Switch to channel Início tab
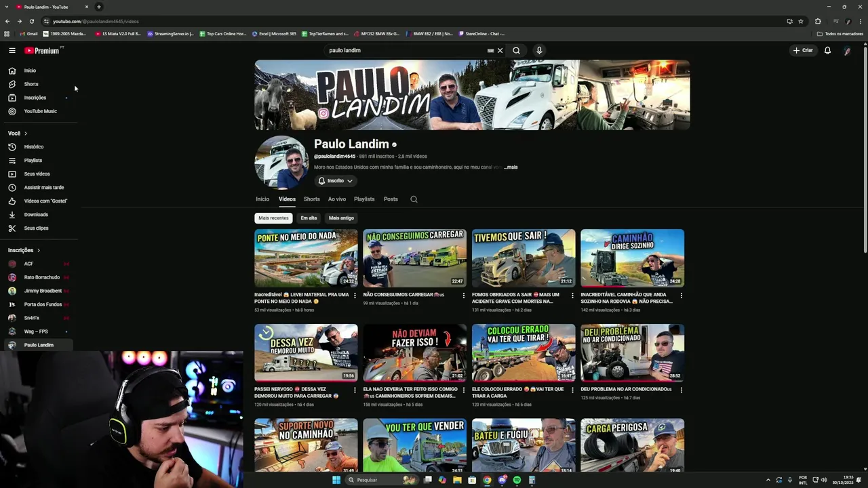The width and height of the screenshot is (868, 488). [x=262, y=199]
